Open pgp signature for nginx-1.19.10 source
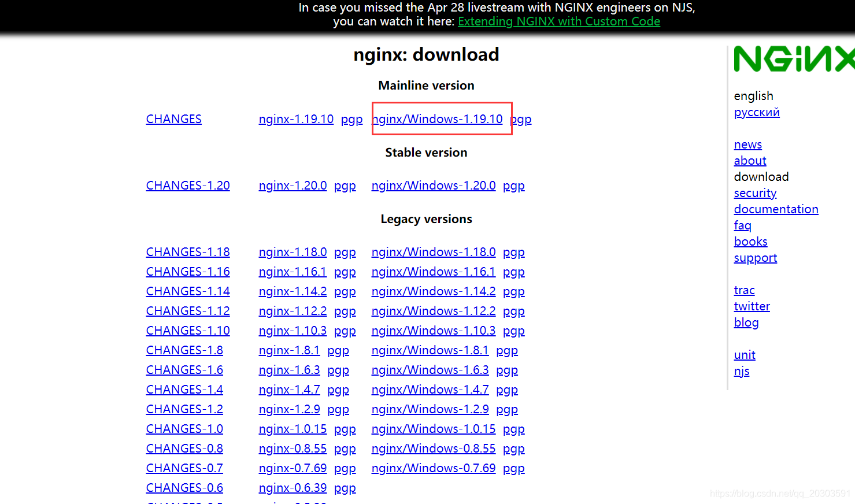Viewport: 855px width, 504px height. point(352,120)
